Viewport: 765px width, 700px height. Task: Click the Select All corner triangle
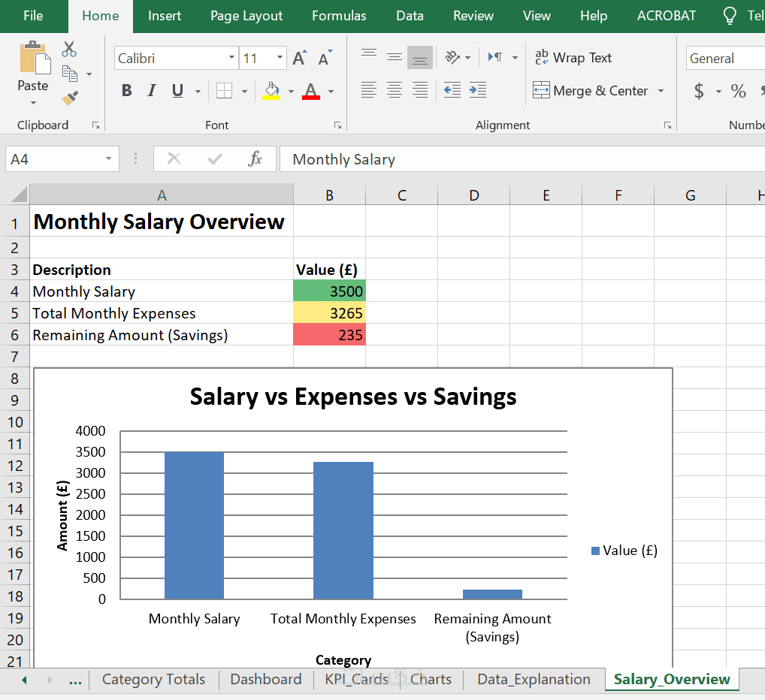tap(20, 194)
